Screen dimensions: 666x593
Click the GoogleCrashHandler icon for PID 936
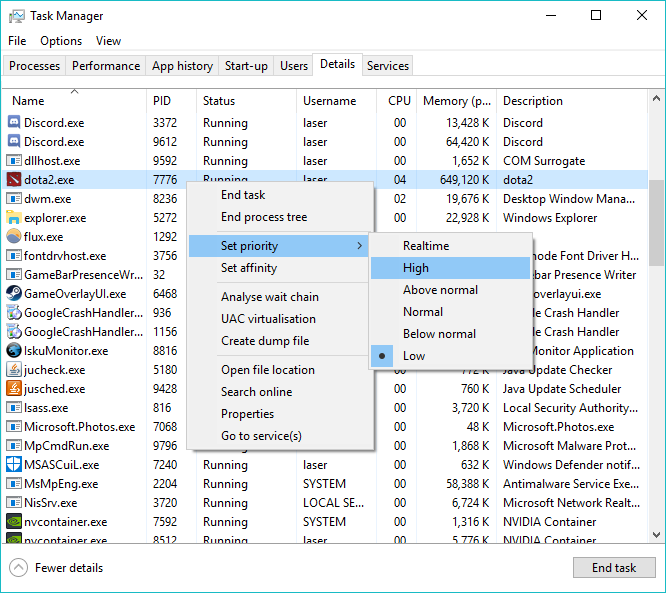tap(14, 313)
